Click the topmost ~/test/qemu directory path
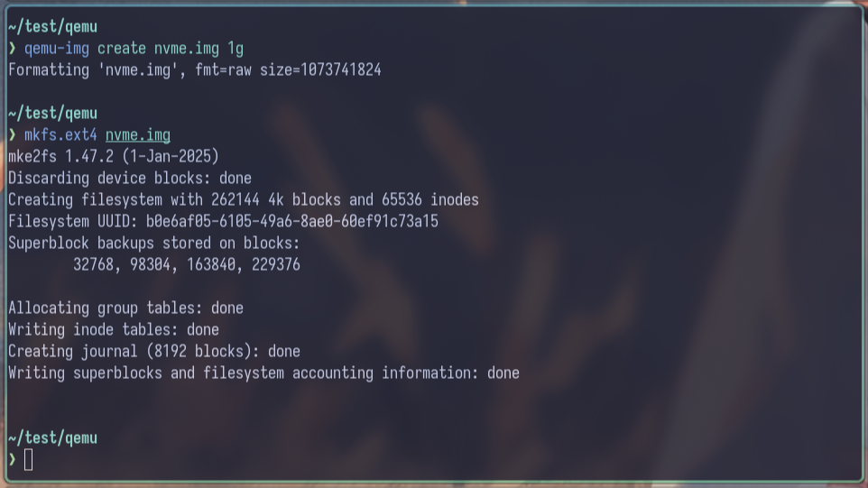Screen dimensions: 868x488 52,27
